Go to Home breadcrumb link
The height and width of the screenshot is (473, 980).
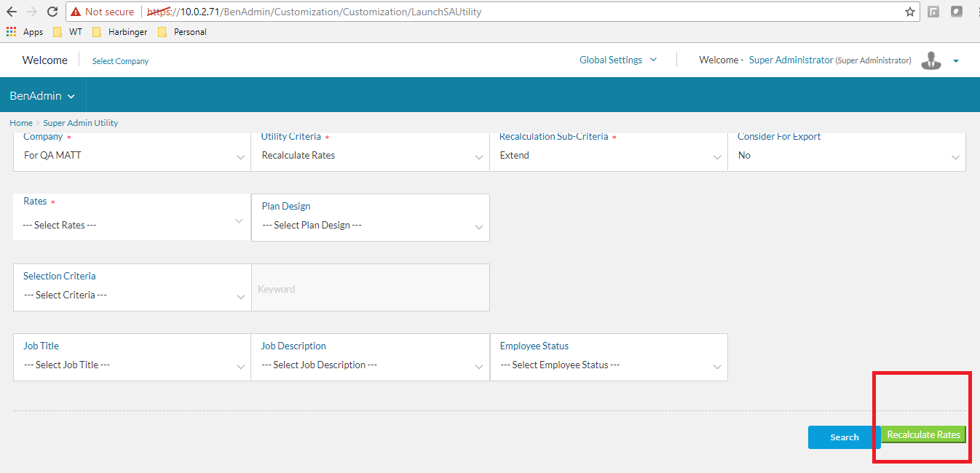coord(20,123)
